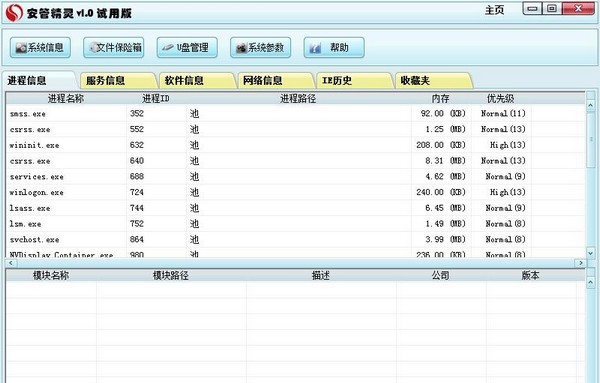Viewport: 600px width, 383px height.
Task: Open U盘管理 toolbar button
Action: tap(187, 47)
